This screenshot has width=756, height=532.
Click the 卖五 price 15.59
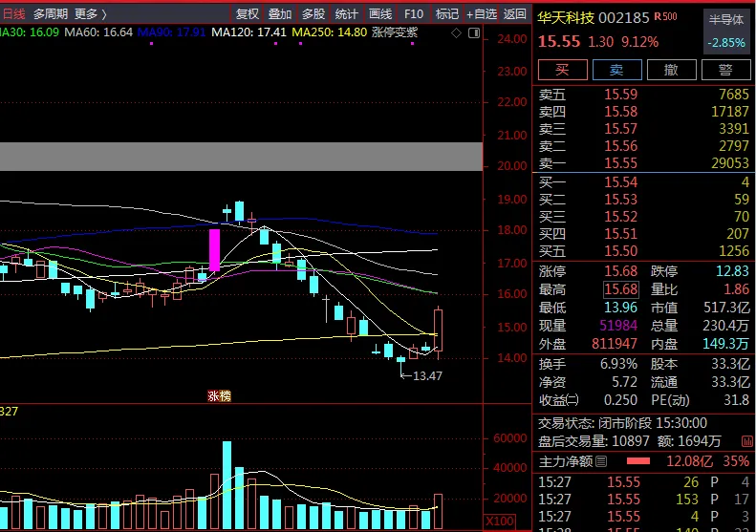pos(621,94)
